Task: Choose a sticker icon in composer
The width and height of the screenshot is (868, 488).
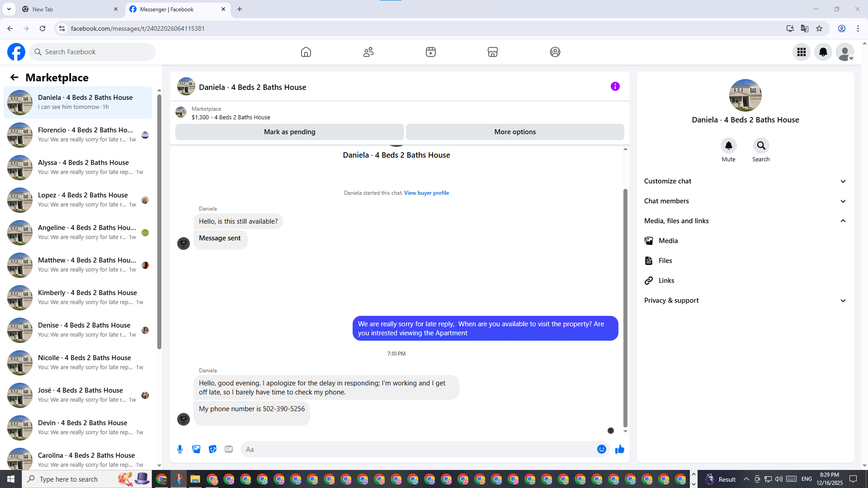Action: pos(212,449)
